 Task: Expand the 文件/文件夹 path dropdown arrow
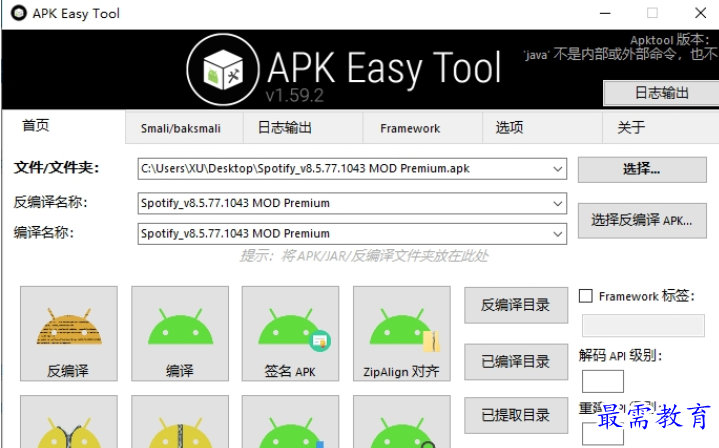tap(558, 169)
